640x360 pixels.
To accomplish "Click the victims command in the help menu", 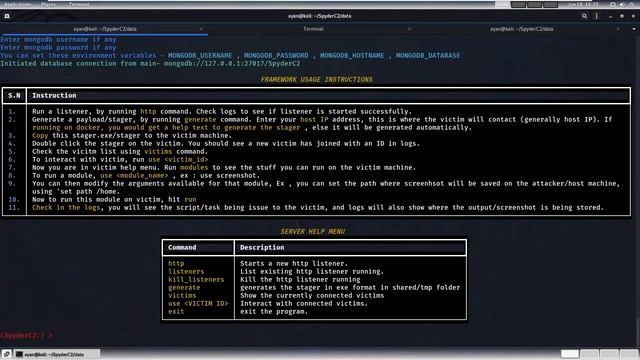I will click(182, 295).
